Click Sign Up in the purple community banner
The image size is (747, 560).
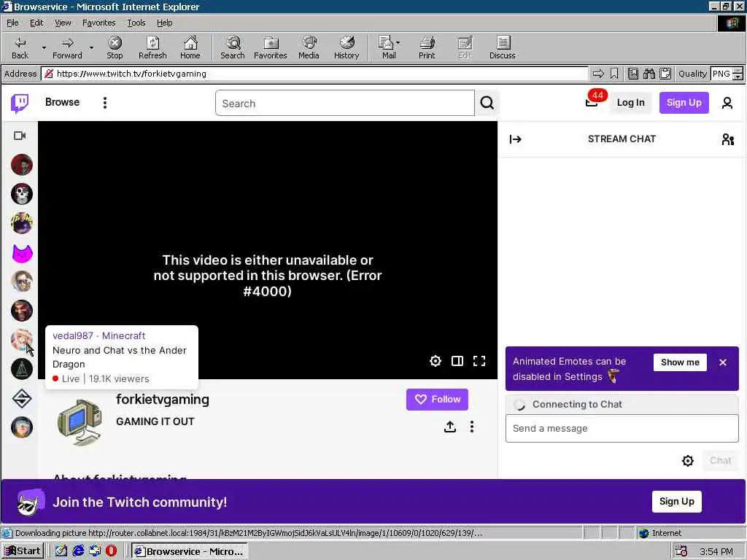pyautogui.click(x=676, y=502)
